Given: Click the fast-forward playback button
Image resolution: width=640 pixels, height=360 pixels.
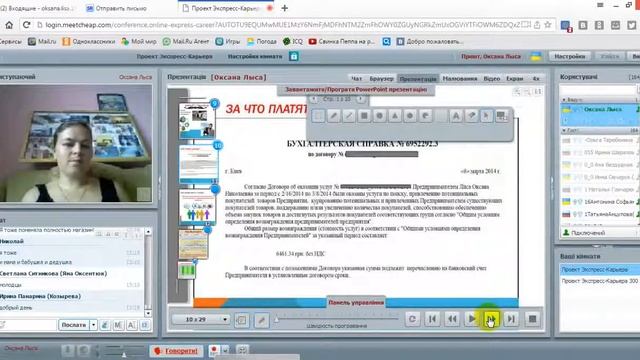Looking at the screenshot, I should [491, 319].
